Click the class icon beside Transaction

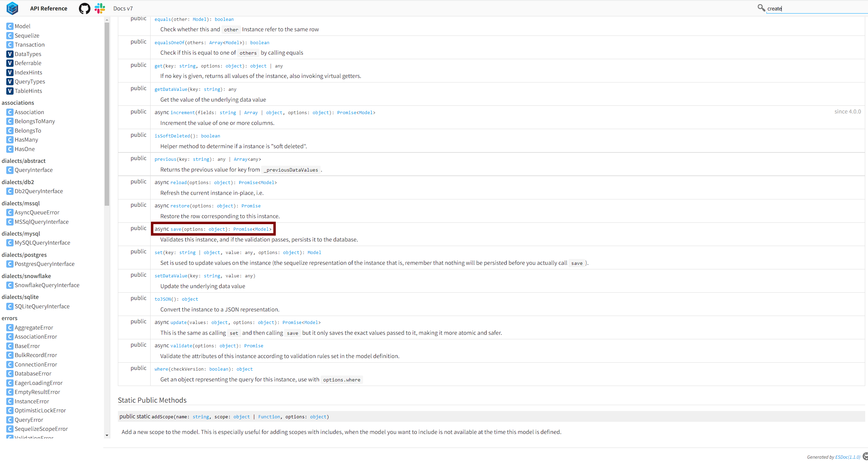pyautogui.click(x=10, y=45)
